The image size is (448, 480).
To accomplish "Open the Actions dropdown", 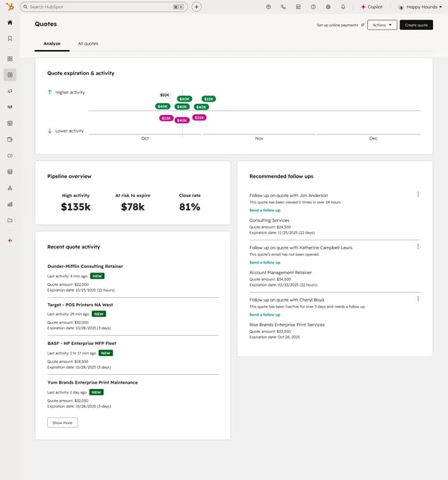I will (x=382, y=25).
